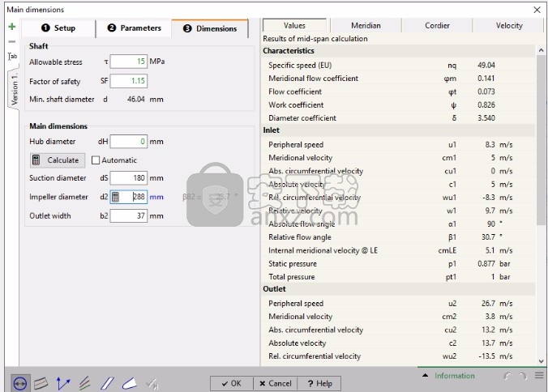Viewport: 548px width, 392px height.
Task: Switch to the Meridian tab
Action: click(366, 25)
